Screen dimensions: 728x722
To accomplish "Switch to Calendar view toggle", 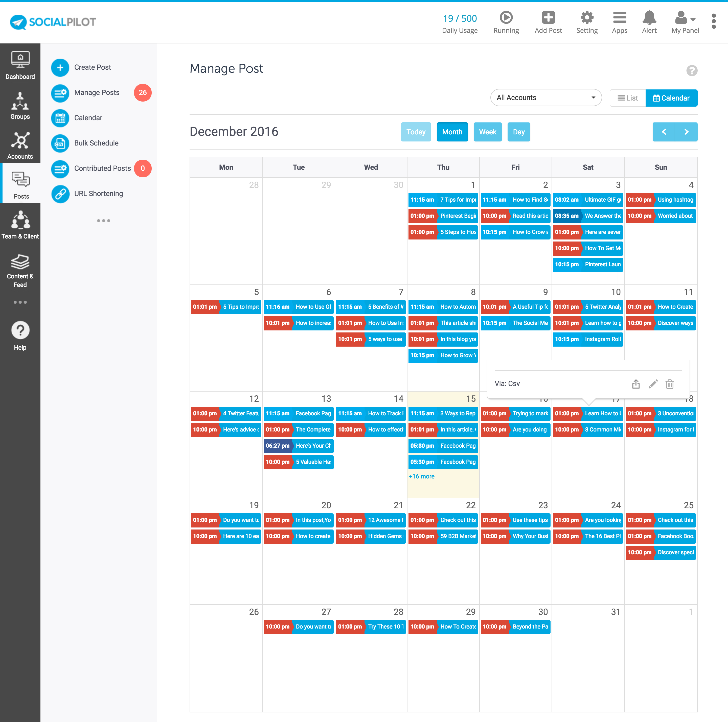I will pos(671,98).
